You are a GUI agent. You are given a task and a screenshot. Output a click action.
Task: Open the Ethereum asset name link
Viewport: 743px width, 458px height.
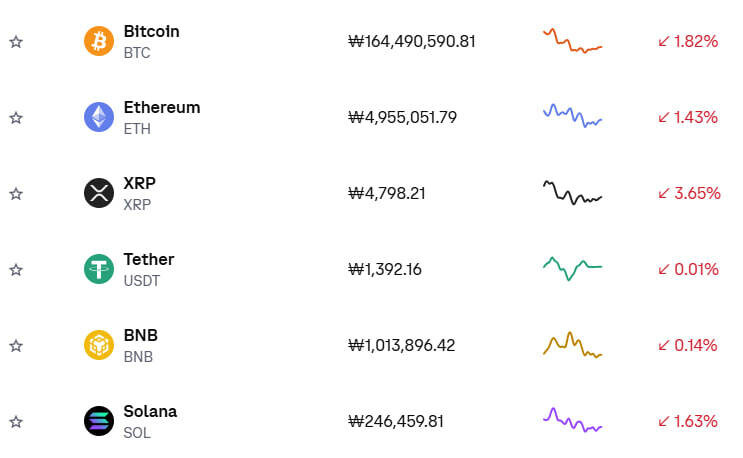[x=161, y=108]
